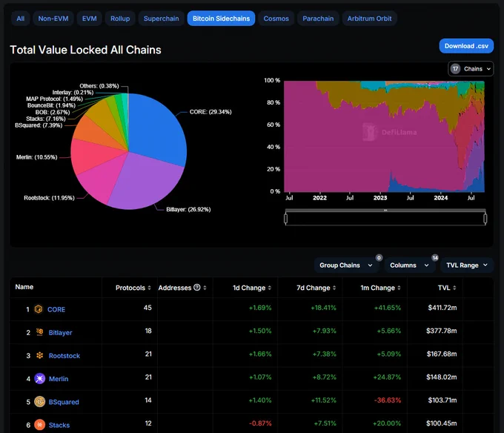Image resolution: width=504 pixels, height=433 pixels.
Task: Select the Superchain category tab
Action: tap(162, 19)
